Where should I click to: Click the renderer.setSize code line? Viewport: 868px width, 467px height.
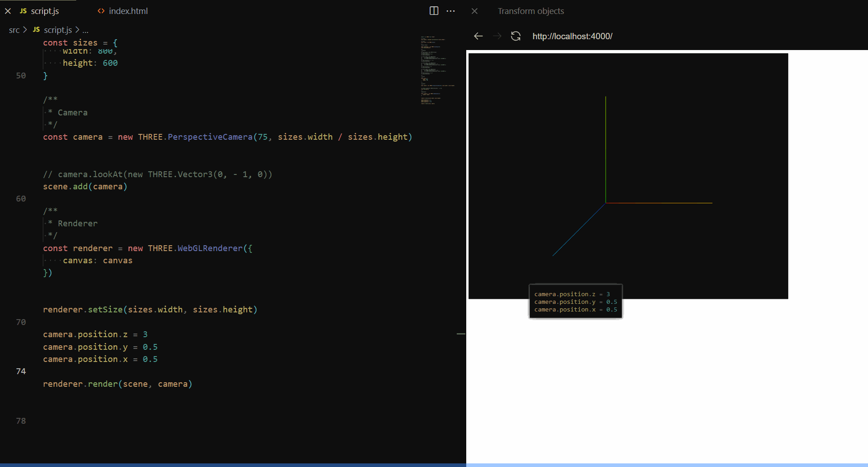150,310
